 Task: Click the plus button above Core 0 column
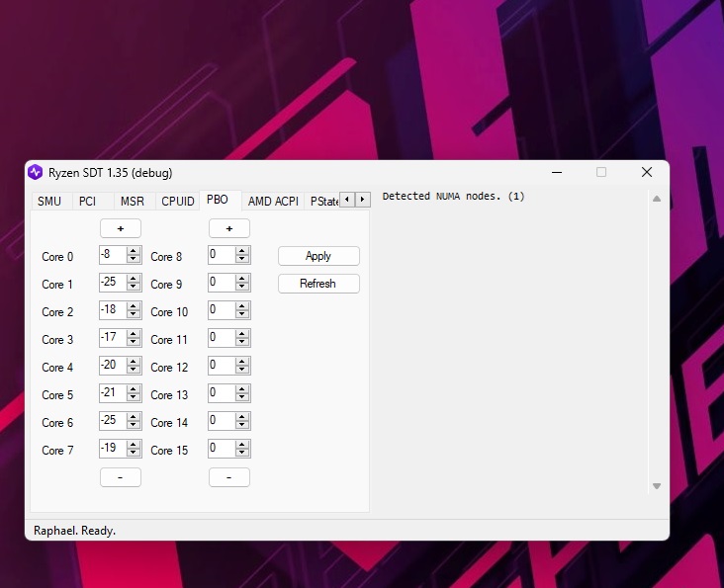click(121, 228)
